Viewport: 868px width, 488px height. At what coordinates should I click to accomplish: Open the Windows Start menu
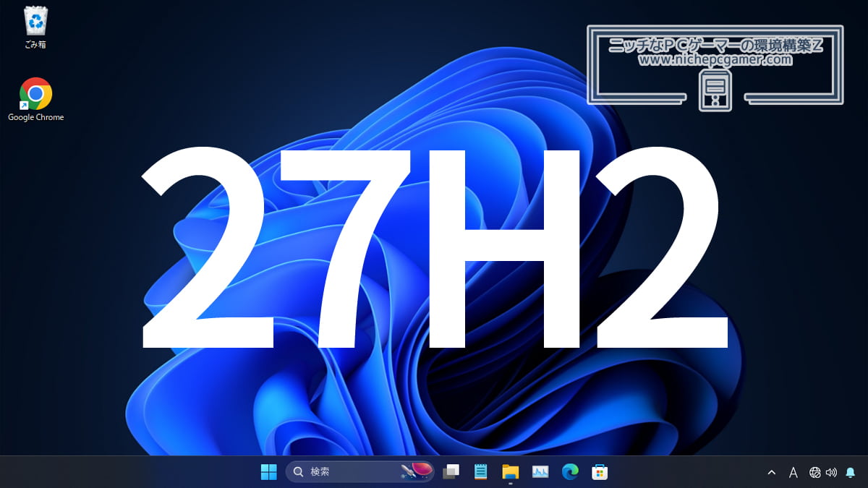coord(268,472)
